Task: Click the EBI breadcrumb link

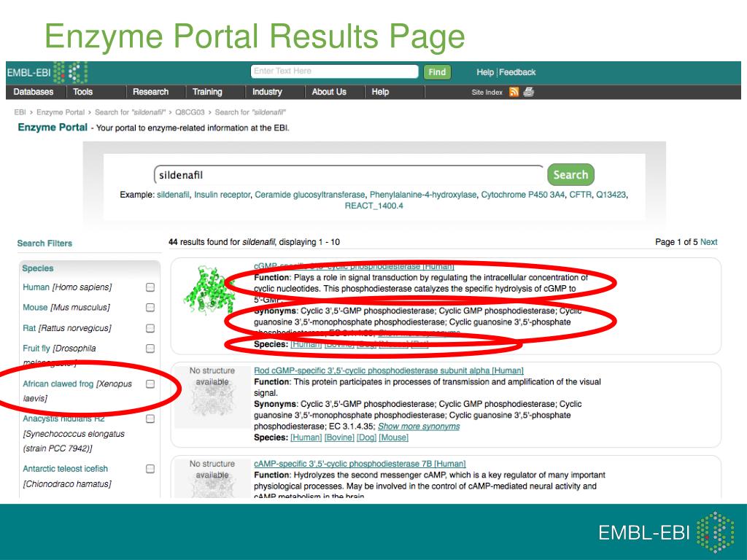Action: pyautogui.click(x=20, y=112)
